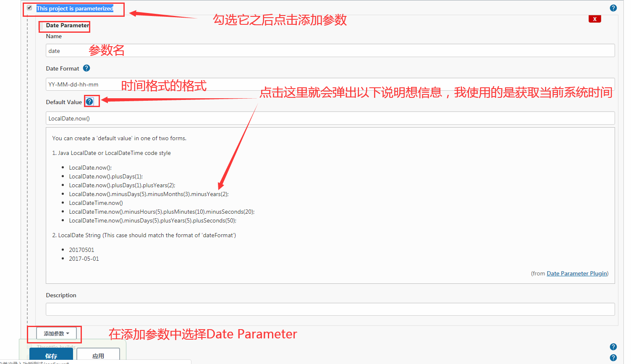
Task: Uncheck This project is parameterized
Action: tap(29, 7)
